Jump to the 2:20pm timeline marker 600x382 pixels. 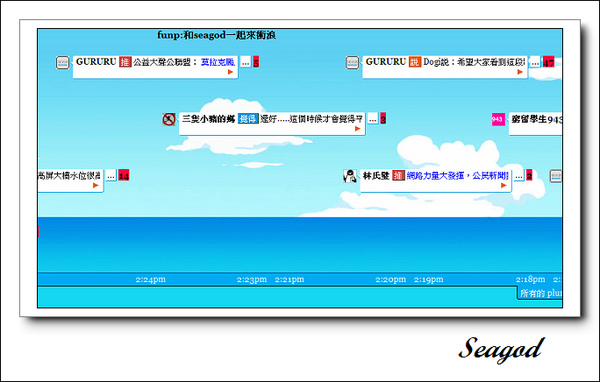pos(391,279)
